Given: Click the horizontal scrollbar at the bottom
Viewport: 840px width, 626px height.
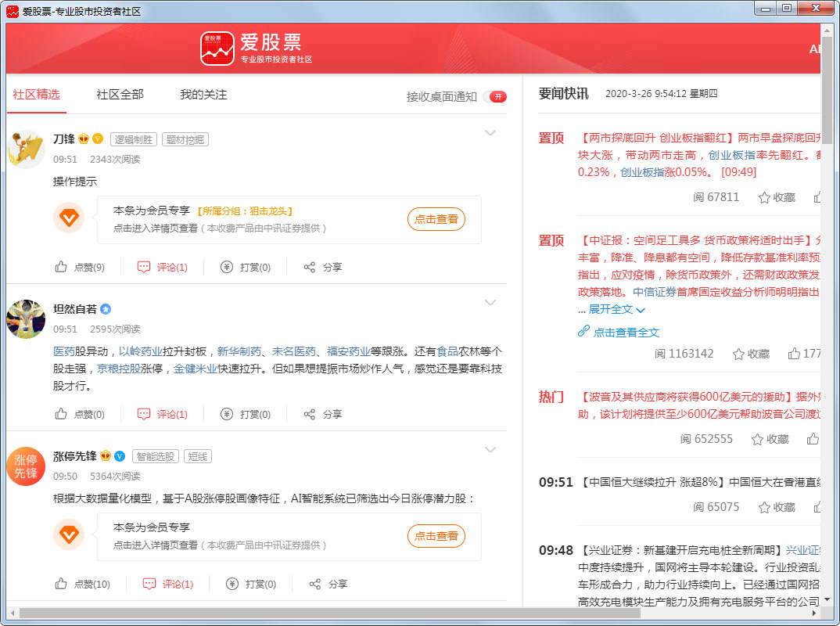Looking at the screenshot, I should pos(328,613).
